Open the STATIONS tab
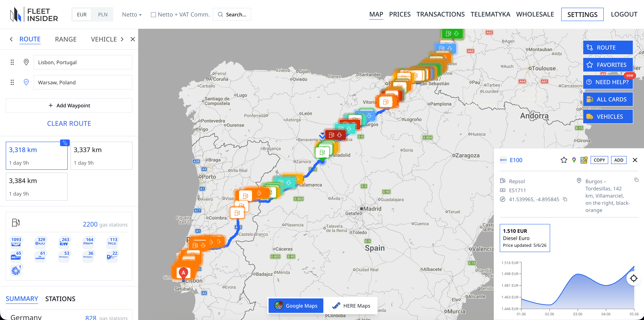644x320 pixels. 60,299
